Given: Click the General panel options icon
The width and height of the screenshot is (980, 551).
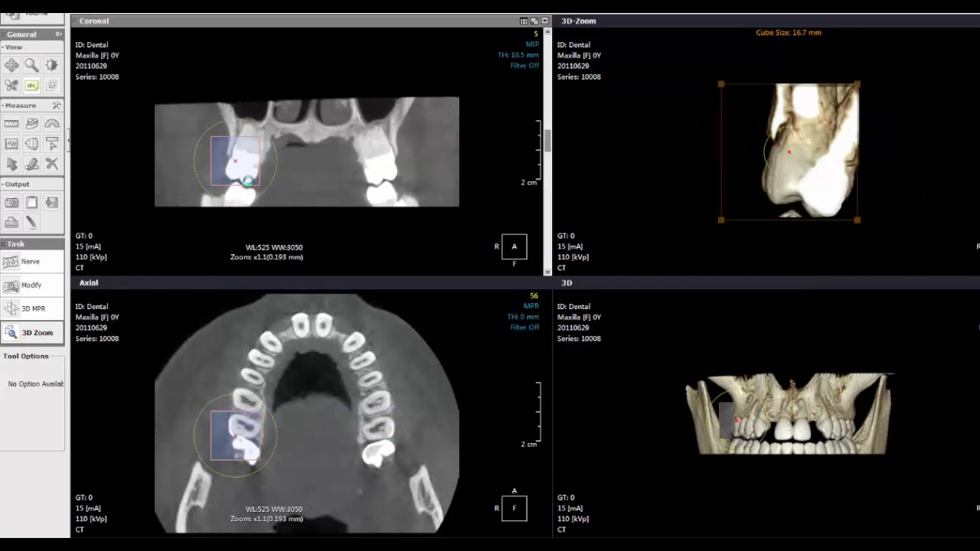Looking at the screenshot, I should click(58, 34).
